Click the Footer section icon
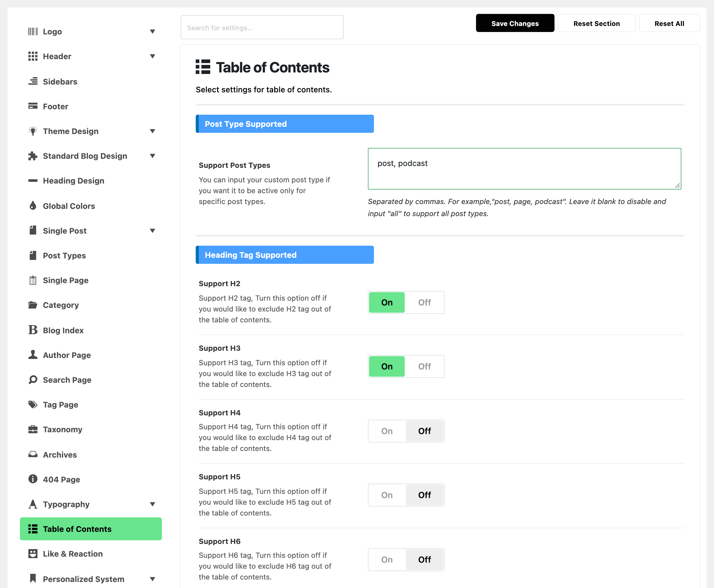Image resolution: width=714 pixels, height=588 pixels. pos(33,106)
